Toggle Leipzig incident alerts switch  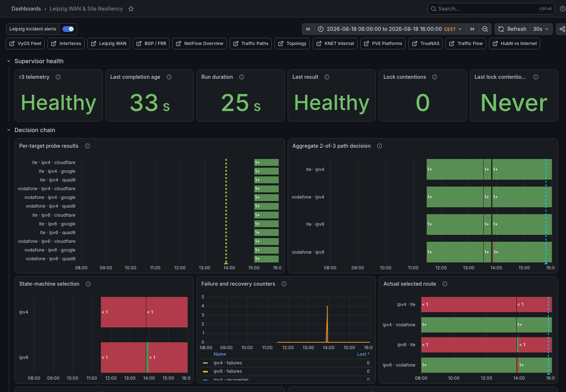pyautogui.click(x=68, y=29)
